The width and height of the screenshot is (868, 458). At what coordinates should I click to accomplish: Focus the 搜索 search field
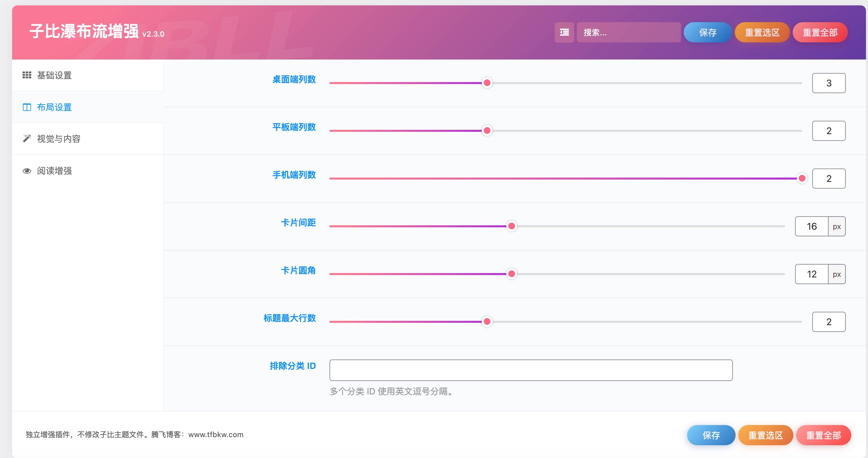tap(629, 32)
